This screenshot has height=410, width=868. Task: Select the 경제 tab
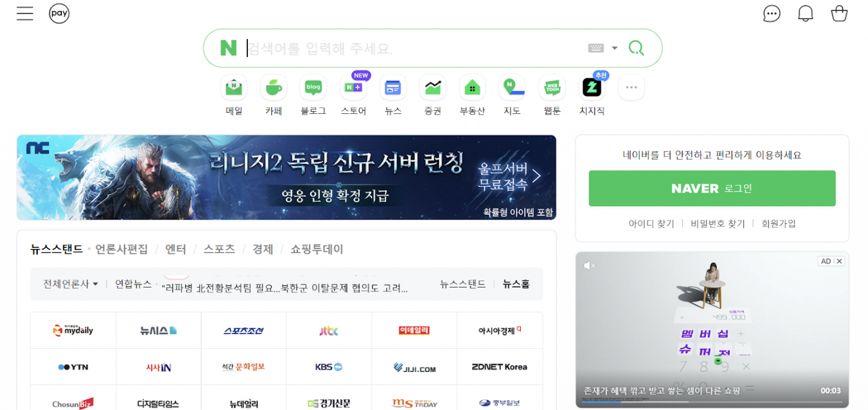263,250
